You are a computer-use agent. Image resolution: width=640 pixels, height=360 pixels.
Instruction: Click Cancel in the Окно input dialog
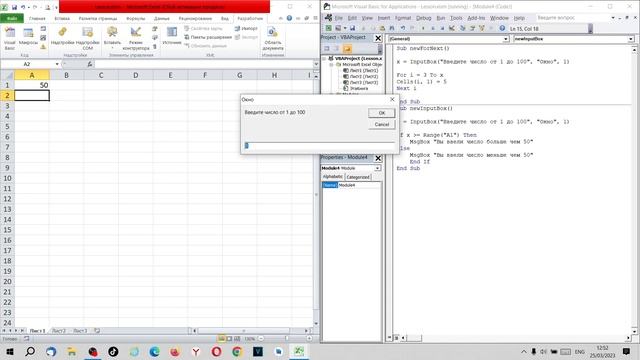pos(382,124)
